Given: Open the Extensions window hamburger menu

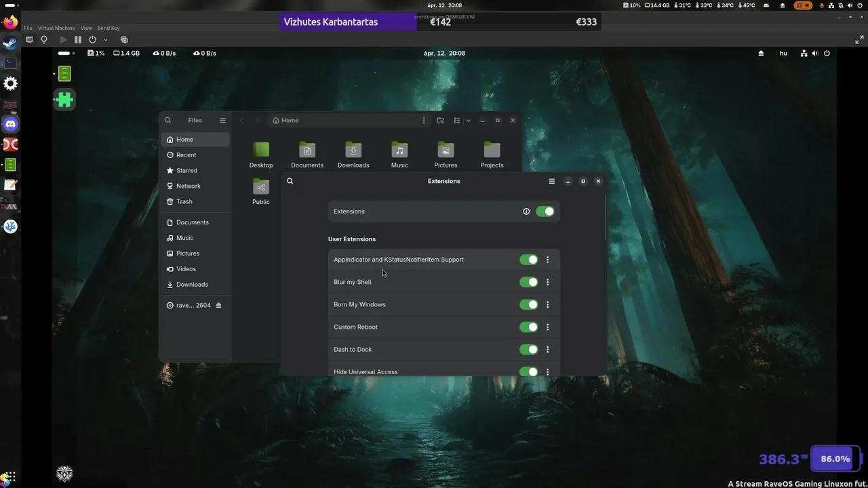Looking at the screenshot, I should pos(551,181).
